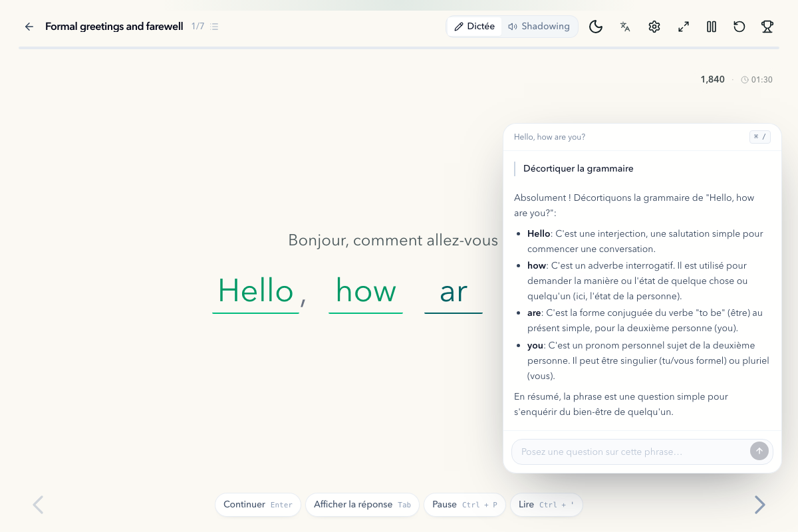Go back with the left arrow icon
Image resolution: width=798 pixels, height=532 pixels.
coord(29,27)
